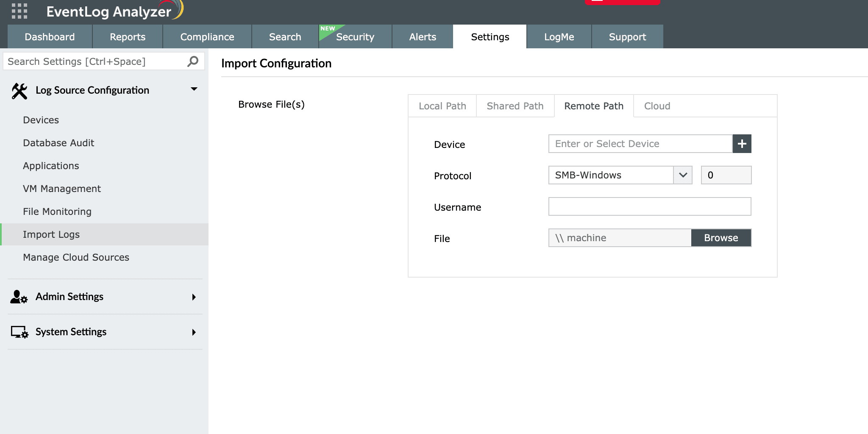Go to the Compliance tab
Screen dimensions: 868x434
click(207, 37)
